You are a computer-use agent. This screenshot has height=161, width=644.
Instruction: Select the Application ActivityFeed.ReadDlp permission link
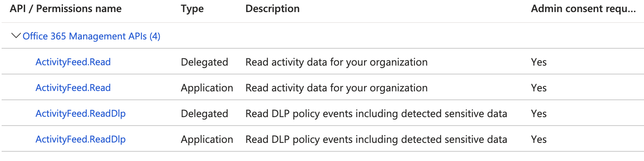click(x=80, y=139)
